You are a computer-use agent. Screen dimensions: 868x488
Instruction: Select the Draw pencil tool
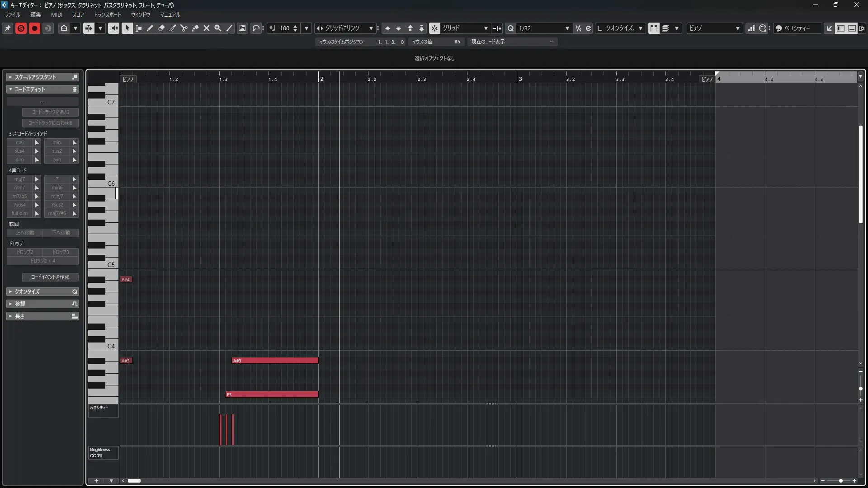point(150,28)
